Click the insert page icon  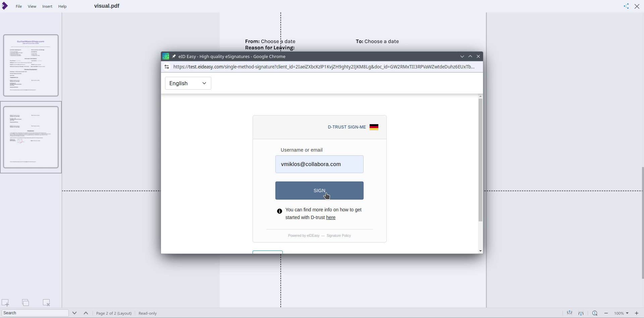point(5,303)
